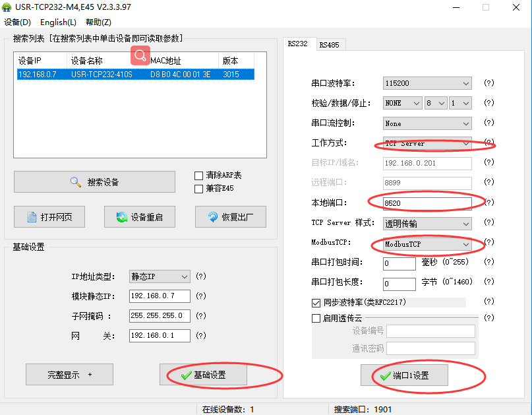Click the help (?) beside 串口流控制
Screen dimensions: 532x415
pyautogui.click(x=488, y=123)
